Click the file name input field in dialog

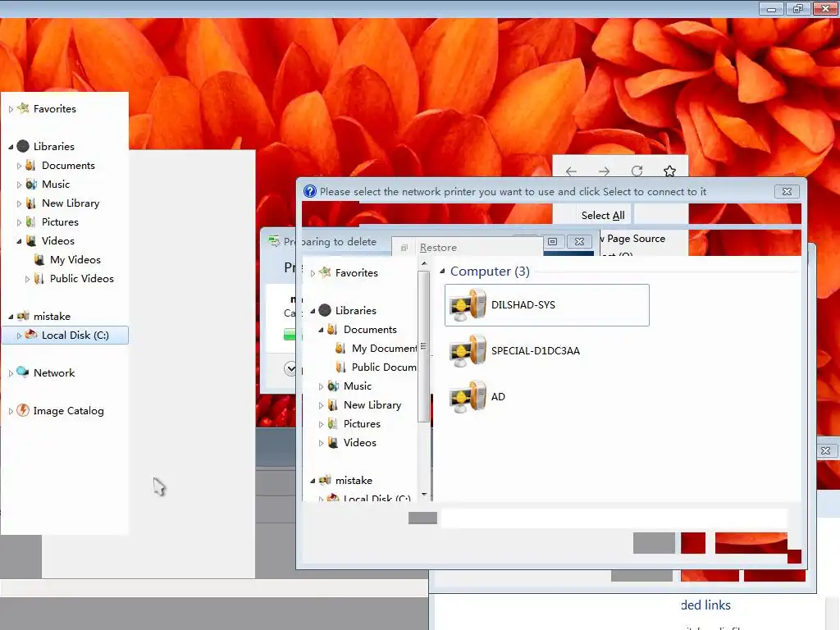[614, 518]
